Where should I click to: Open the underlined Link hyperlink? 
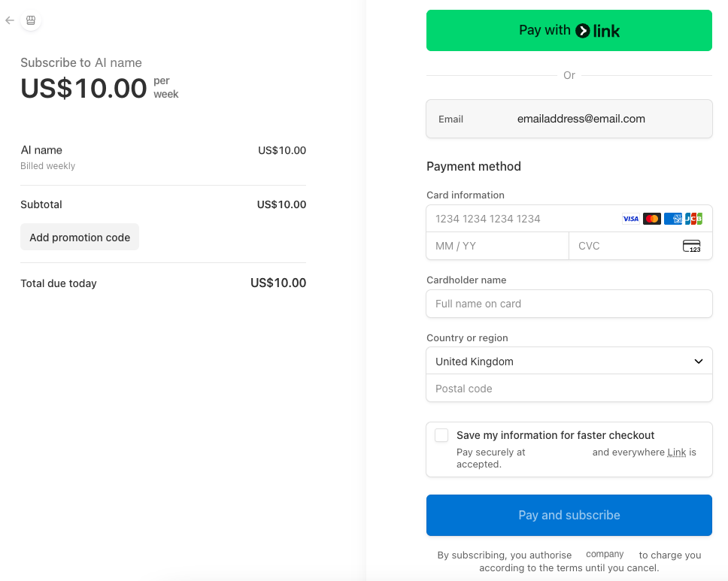(676, 452)
